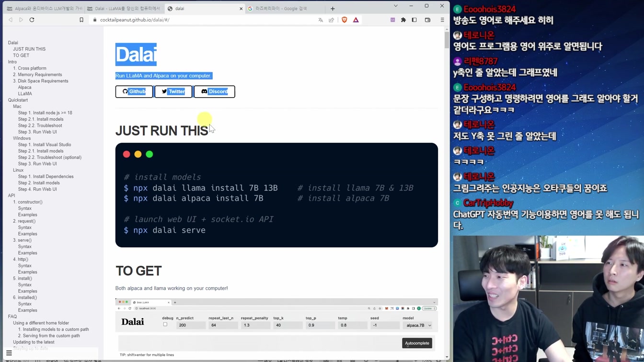
Task: Open '1. constructor()' API sidebar link
Action: 28,202
